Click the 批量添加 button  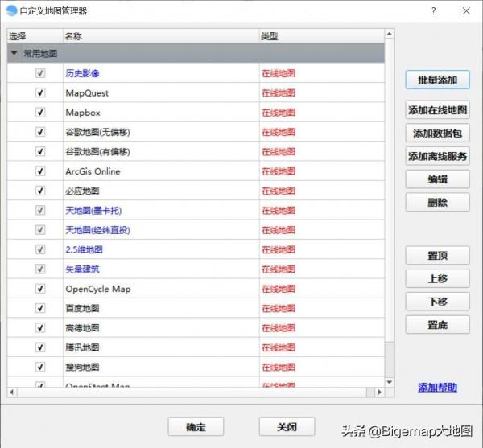tap(437, 80)
